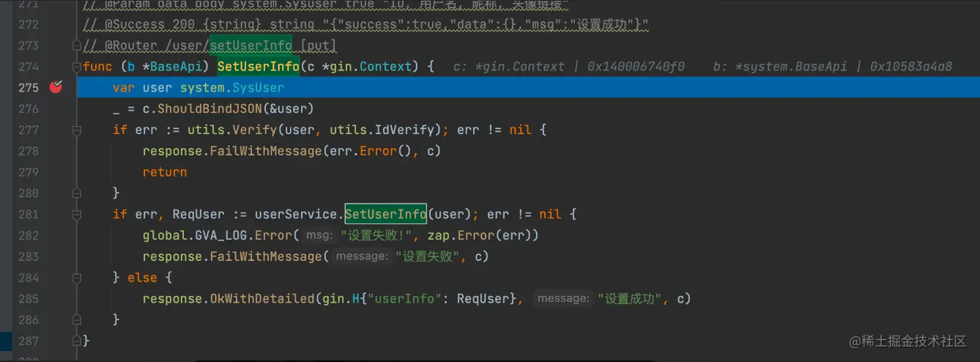980x362 pixels.
Task: Add breakpoint in gutter at line 285
Action: pos(56,298)
